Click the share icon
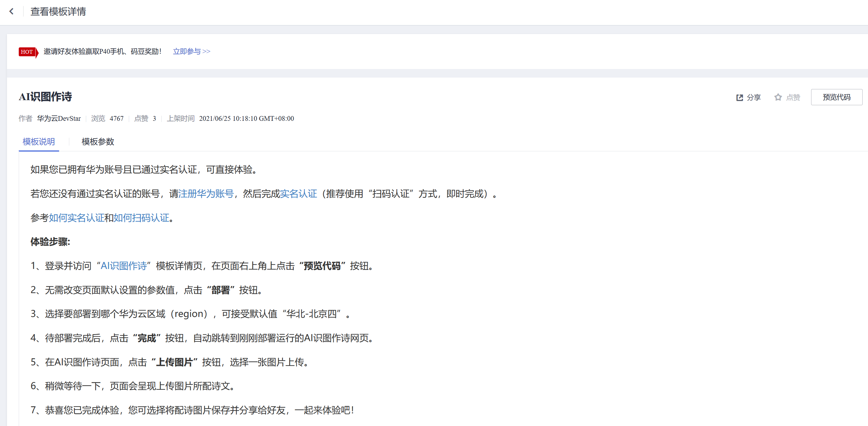Viewport: 868px width, 426px height. pyautogui.click(x=739, y=98)
